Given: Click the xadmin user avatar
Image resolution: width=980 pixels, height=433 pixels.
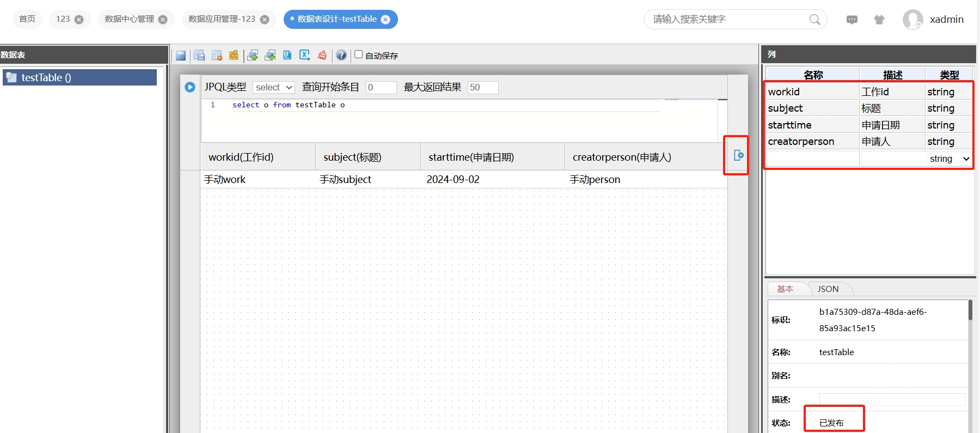Looking at the screenshot, I should 912,20.
